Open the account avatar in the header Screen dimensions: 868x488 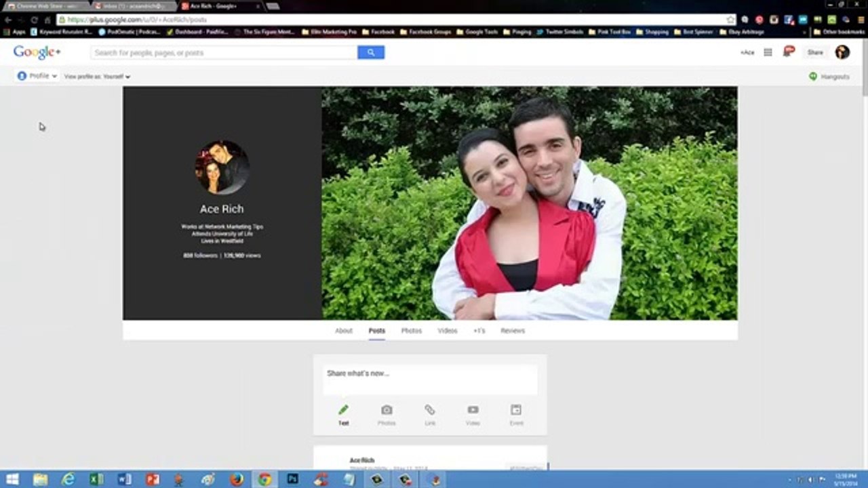842,52
